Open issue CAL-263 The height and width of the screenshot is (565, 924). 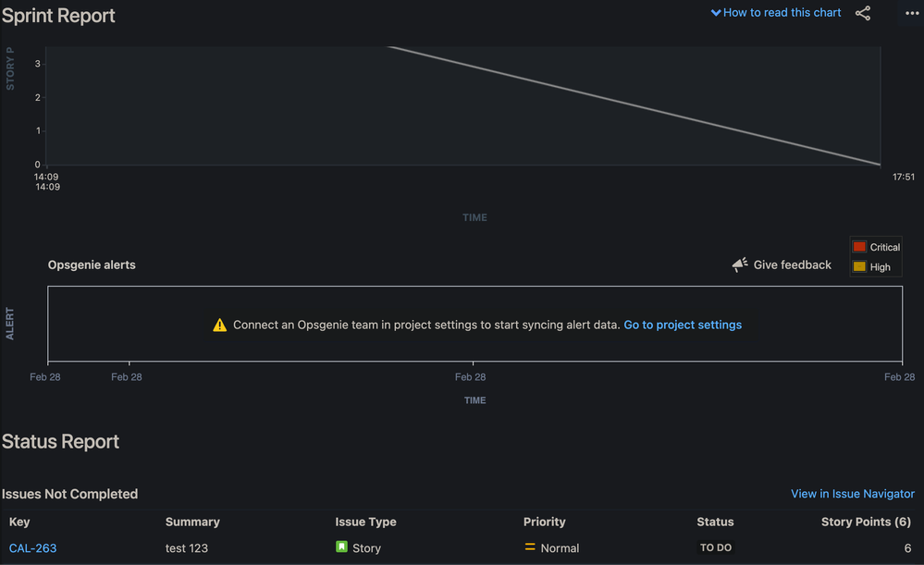[32, 547]
